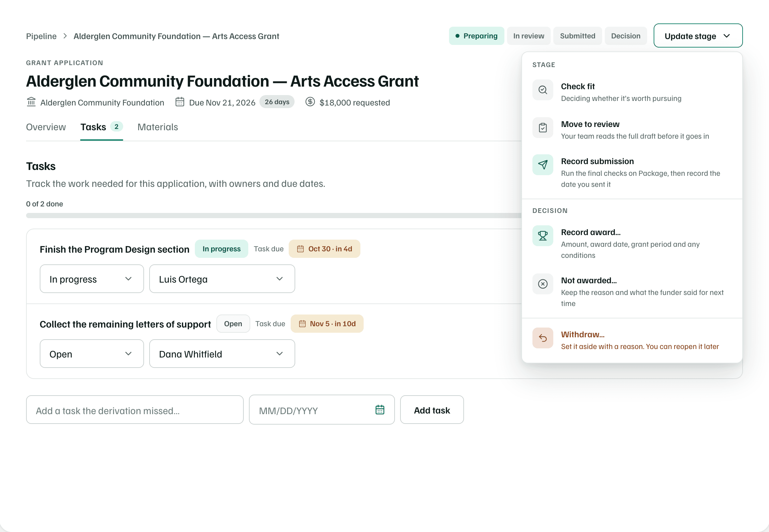Click the Tasks count badge 2
This screenshot has width=769, height=532.
point(116,127)
